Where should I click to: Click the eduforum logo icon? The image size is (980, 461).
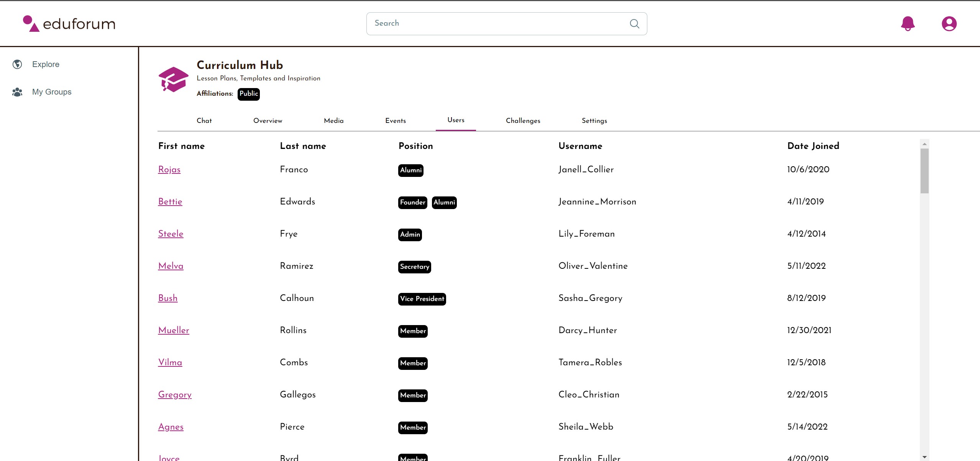pos(31,24)
